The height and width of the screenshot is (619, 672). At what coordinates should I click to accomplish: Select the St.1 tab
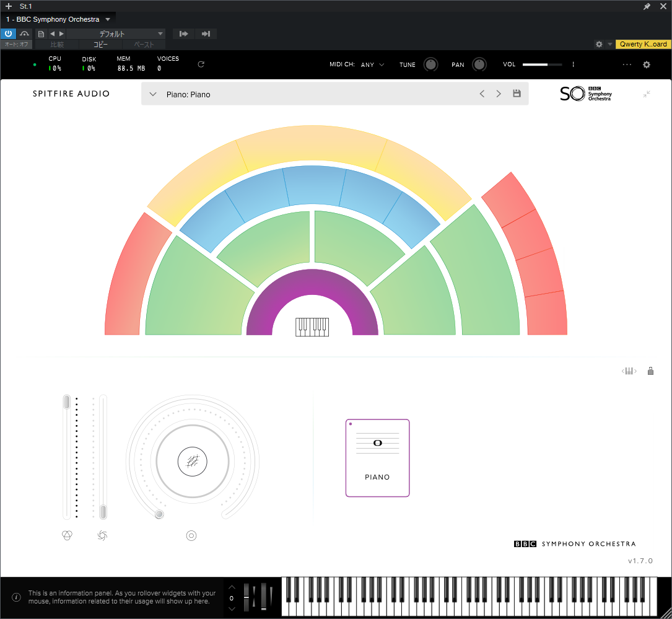[26, 6]
